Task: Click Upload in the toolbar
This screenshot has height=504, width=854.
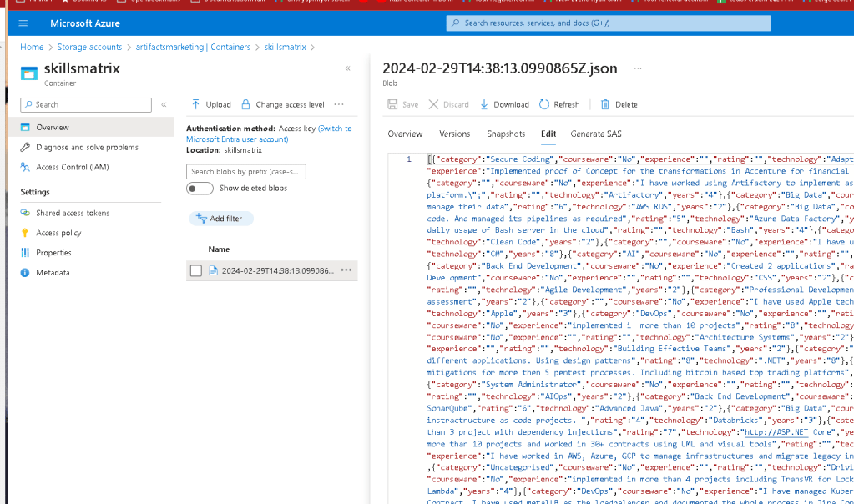Action: [211, 104]
